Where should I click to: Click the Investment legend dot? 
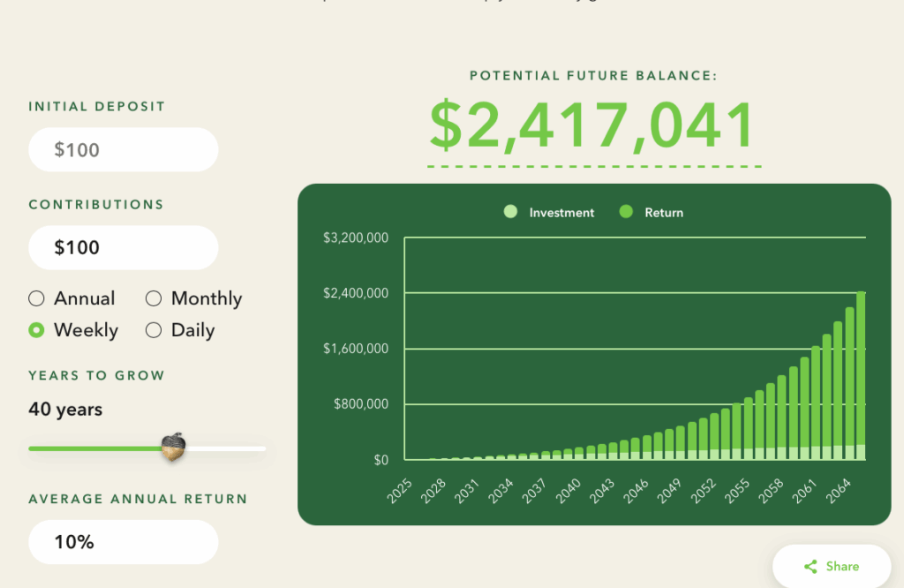click(x=510, y=212)
